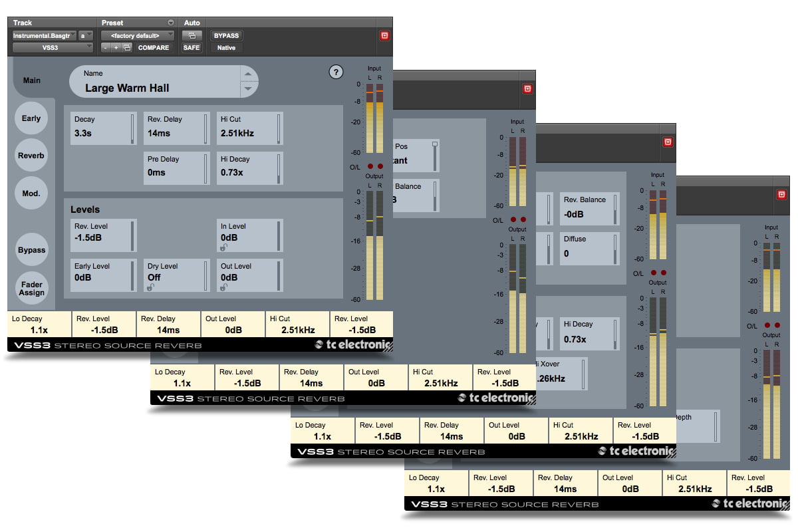Image resolution: width=798 pixels, height=532 pixels.
Task: Click the left O/L clip indicator, front window
Action: coord(370,166)
